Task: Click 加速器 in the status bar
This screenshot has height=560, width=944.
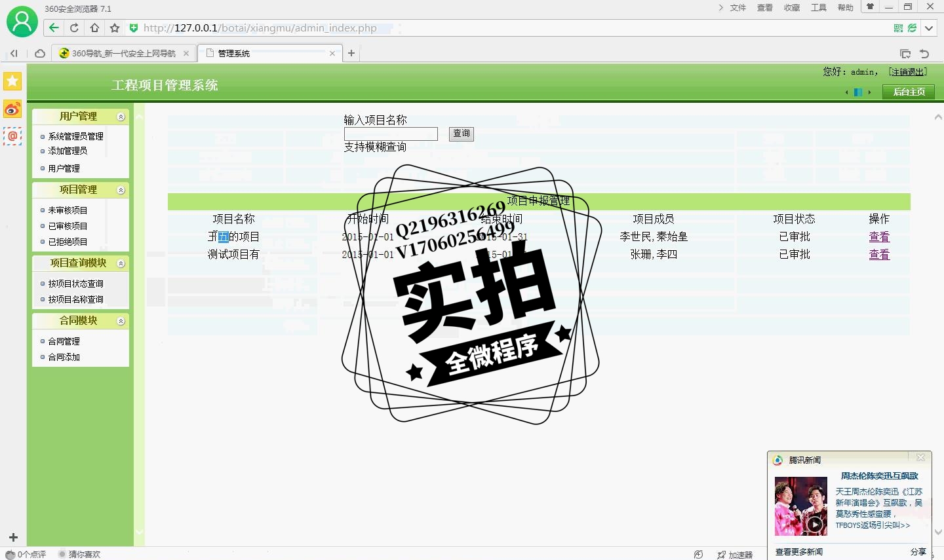Action: point(735,555)
